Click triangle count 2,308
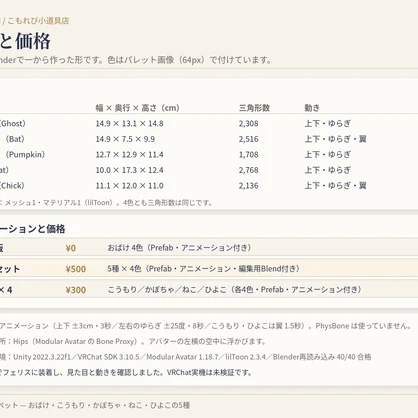The width and height of the screenshot is (418, 418). 248,124
